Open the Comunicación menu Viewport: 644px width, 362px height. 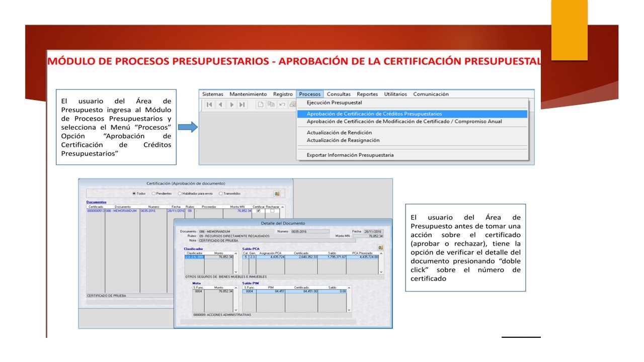coord(431,94)
